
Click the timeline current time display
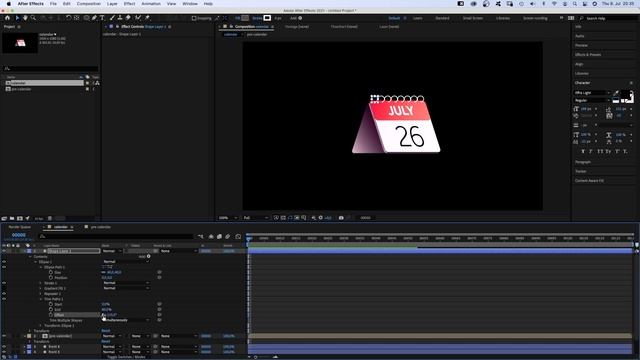[19, 235]
